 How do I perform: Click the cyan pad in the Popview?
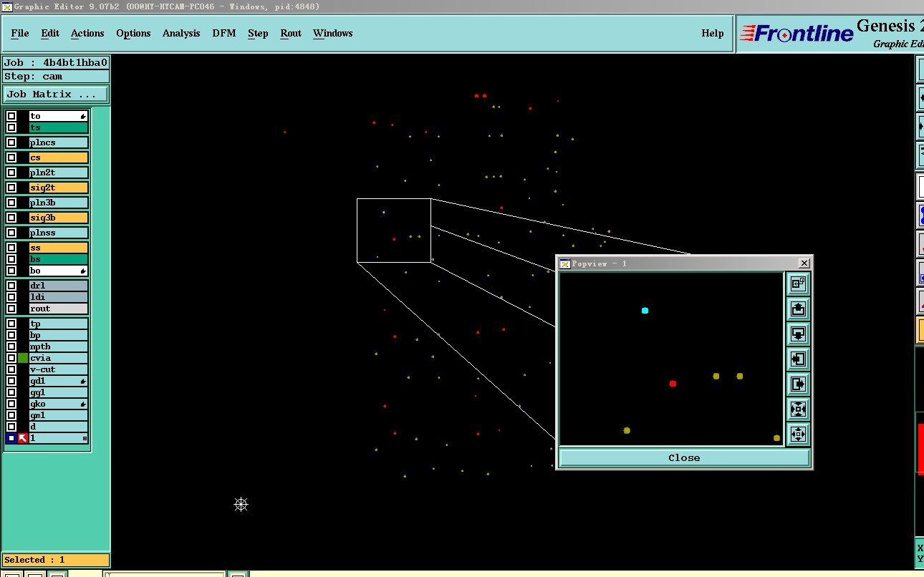645,311
